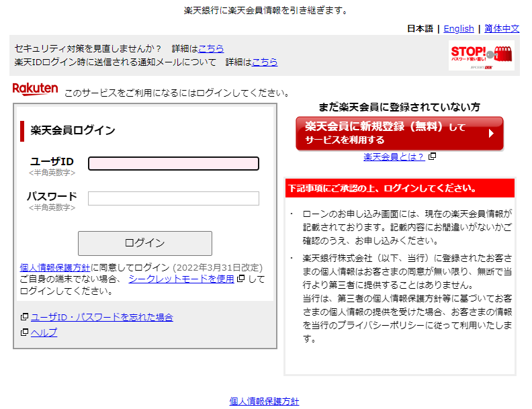The image size is (532, 409).
Task: Open the ヘルプ link
Action: click(44, 332)
